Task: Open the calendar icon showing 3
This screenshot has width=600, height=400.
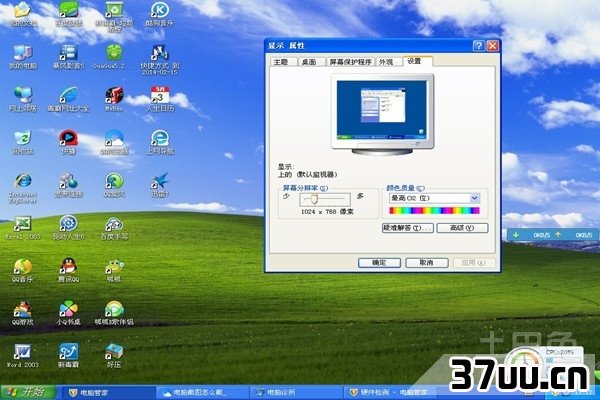Action: pos(160,96)
